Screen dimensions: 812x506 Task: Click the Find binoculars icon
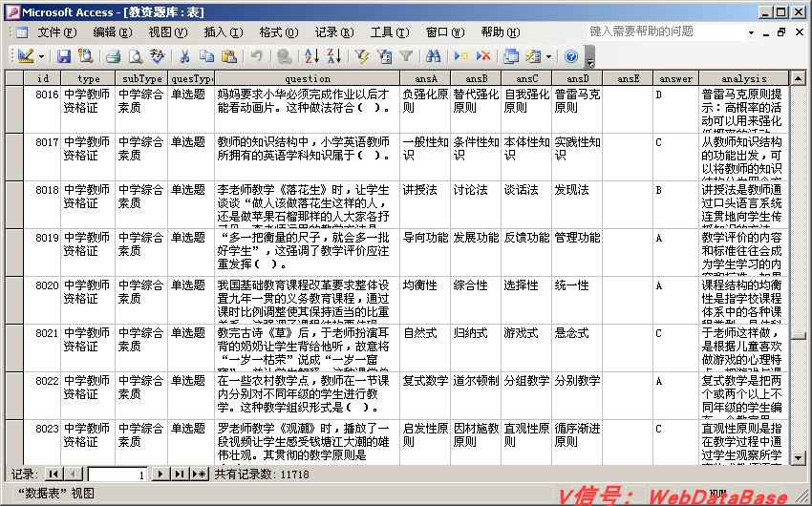[x=433, y=56]
